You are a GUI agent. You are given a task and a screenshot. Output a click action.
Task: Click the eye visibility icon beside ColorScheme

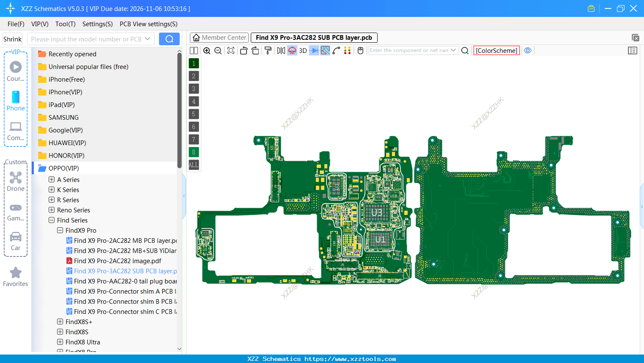[528, 50]
